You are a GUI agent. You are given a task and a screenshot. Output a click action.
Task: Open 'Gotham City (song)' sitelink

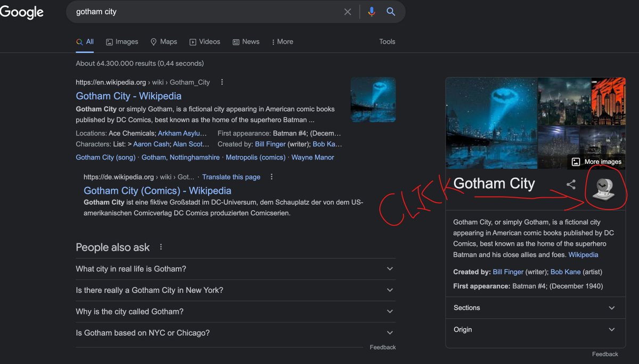tap(106, 158)
